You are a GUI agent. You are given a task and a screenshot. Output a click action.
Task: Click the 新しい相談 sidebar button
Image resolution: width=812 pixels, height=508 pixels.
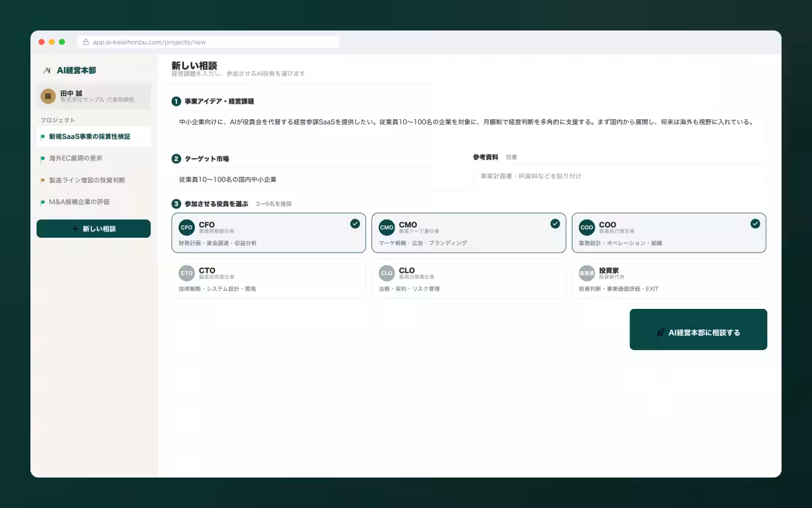pos(93,229)
